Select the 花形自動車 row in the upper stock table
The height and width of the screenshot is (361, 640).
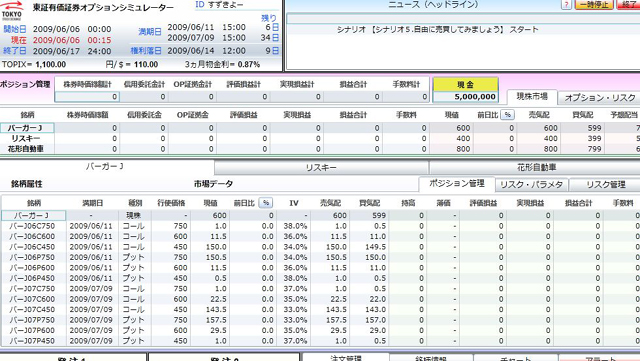click(320, 149)
